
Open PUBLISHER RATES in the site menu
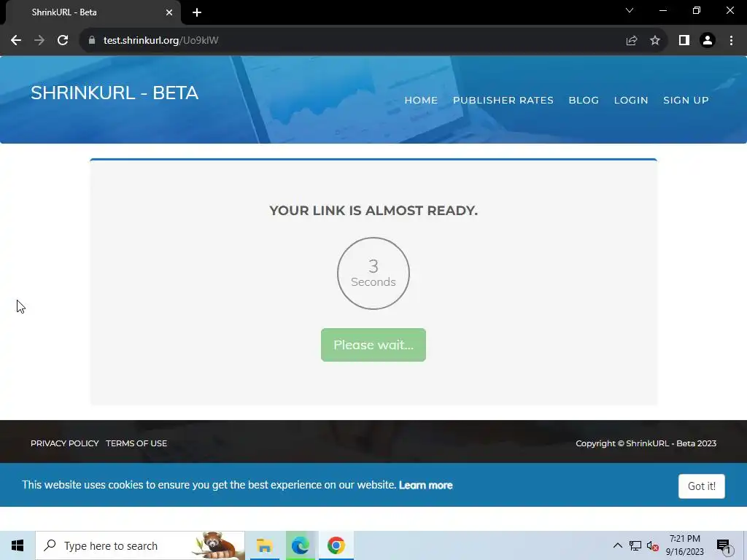pyautogui.click(x=503, y=101)
